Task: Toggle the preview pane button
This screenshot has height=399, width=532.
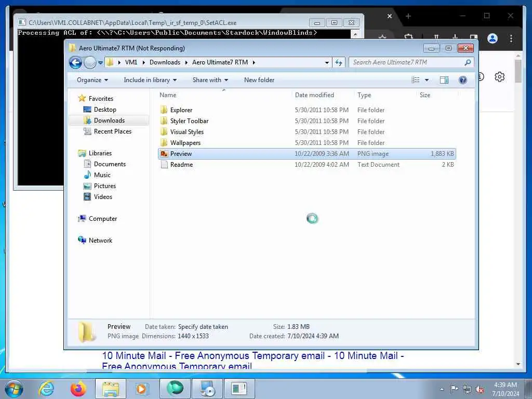Action: coord(444,80)
